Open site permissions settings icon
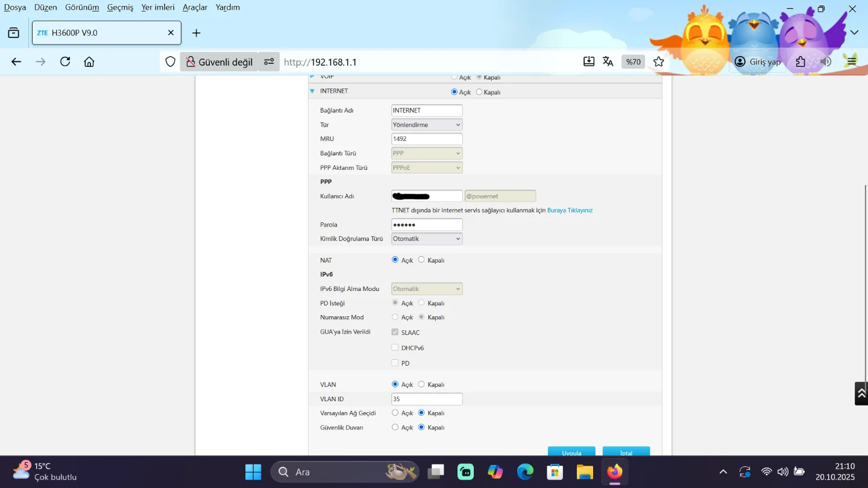The width and height of the screenshot is (868, 488). click(269, 61)
